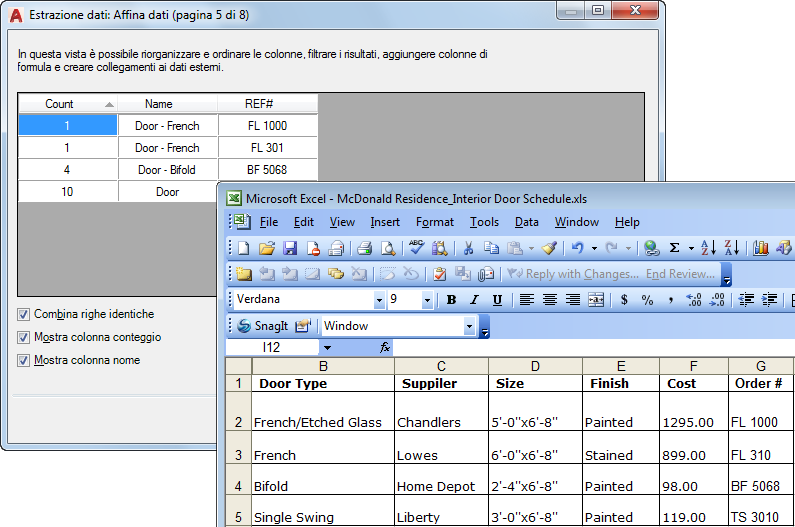
Task: Save the workbook with the floppy icon
Action: (x=290, y=248)
